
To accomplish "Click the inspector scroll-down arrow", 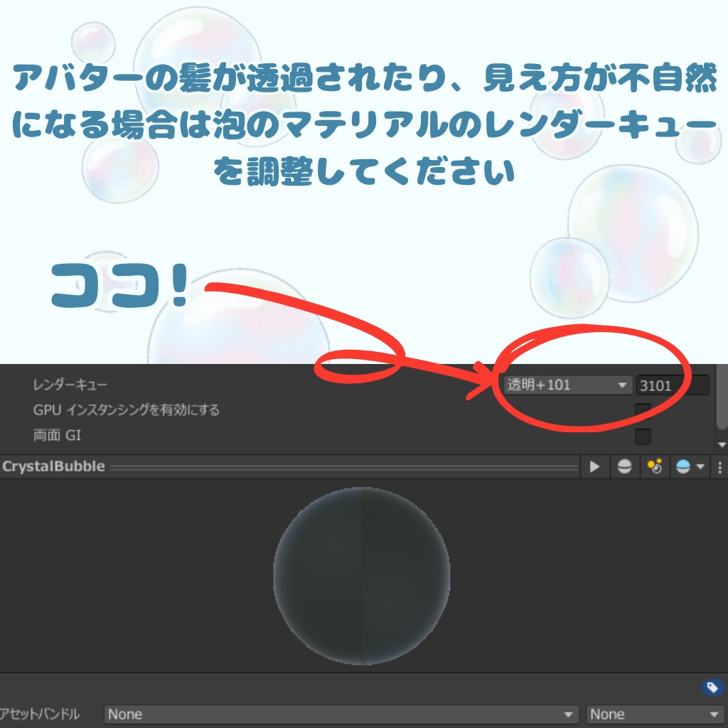I will [722, 443].
